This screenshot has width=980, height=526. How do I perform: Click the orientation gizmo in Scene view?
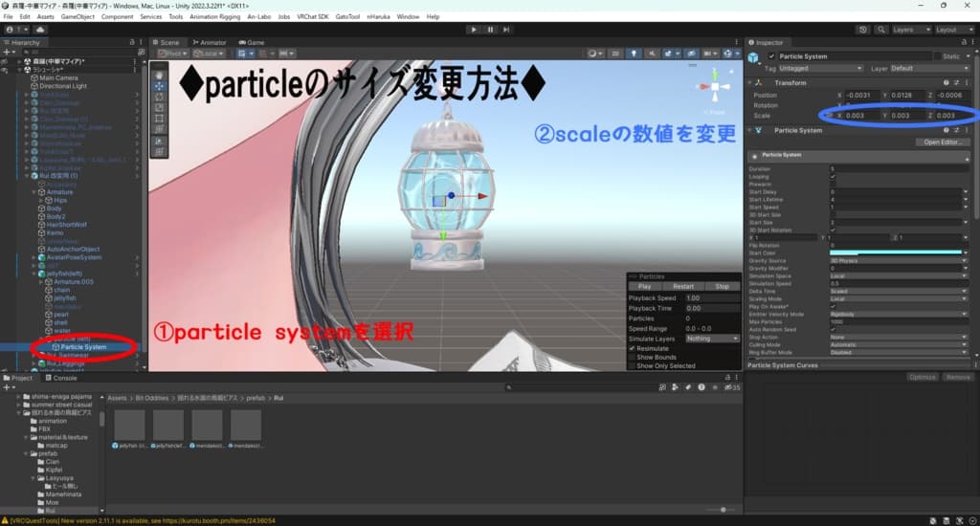coord(715,87)
